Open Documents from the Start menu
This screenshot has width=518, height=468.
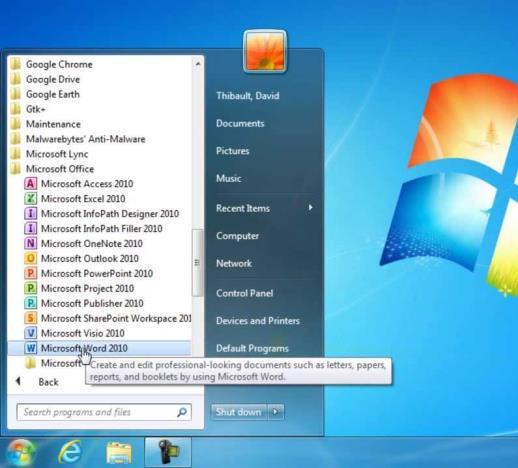point(240,123)
